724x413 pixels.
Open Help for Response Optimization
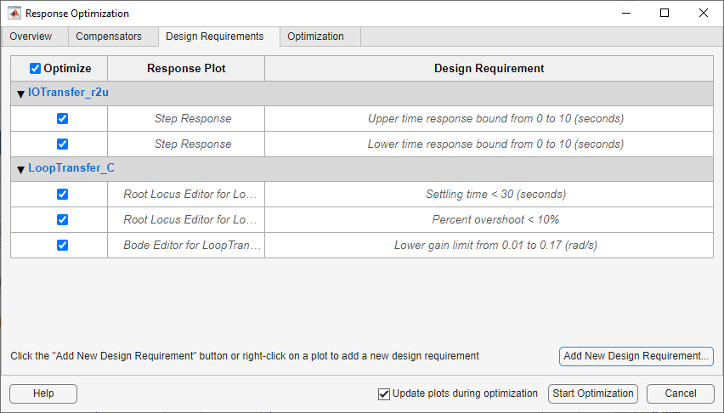[x=43, y=394]
